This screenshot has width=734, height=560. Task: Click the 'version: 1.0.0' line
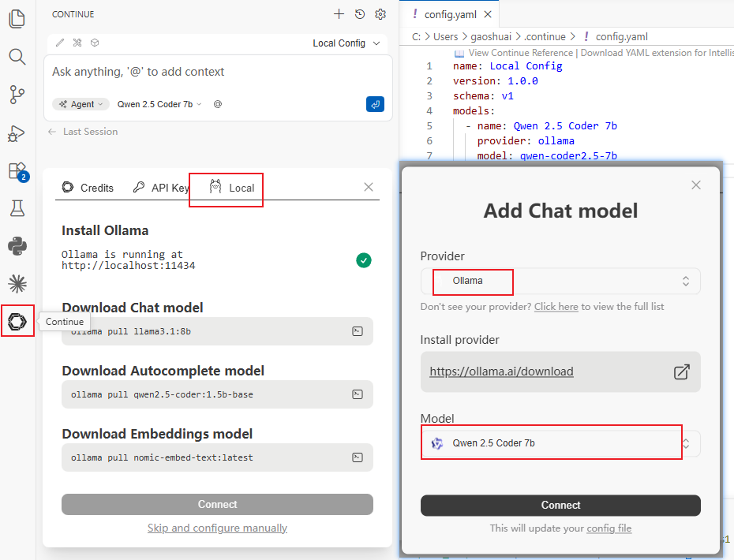click(x=496, y=81)
